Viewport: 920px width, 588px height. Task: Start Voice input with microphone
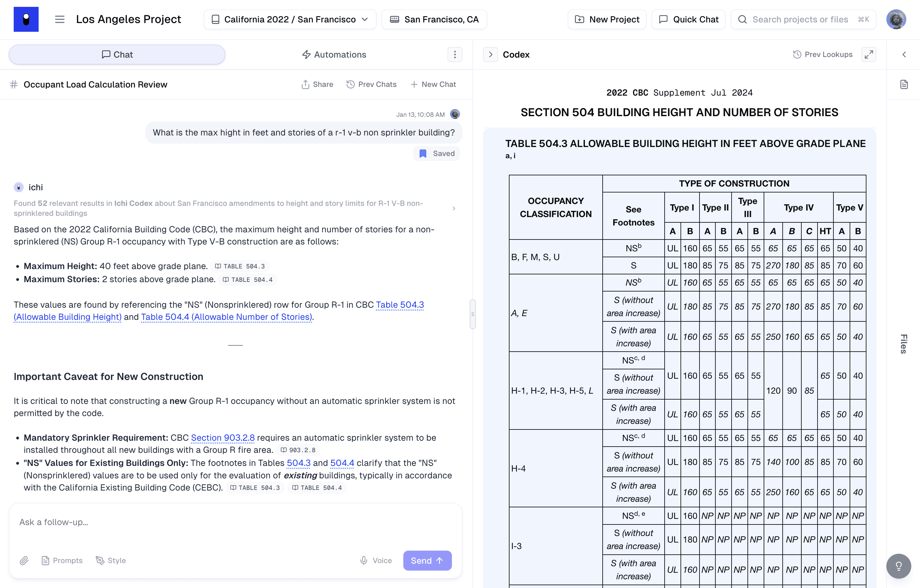[x=376, y=560]
